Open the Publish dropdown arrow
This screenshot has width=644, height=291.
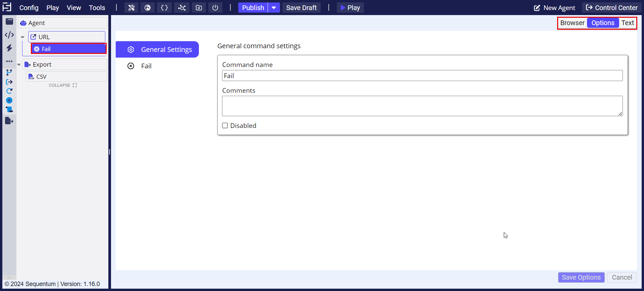pyautogui.click(x=274, y=8)
